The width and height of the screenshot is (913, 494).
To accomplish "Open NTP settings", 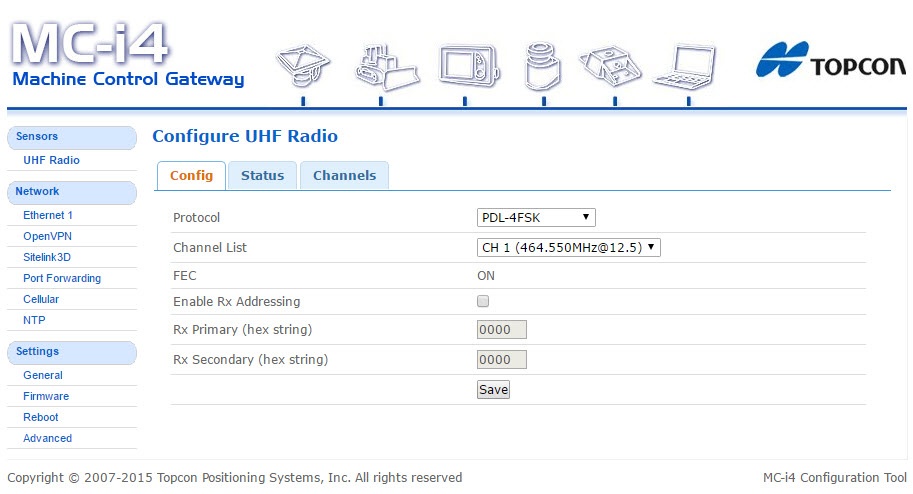I will point(34,320).
